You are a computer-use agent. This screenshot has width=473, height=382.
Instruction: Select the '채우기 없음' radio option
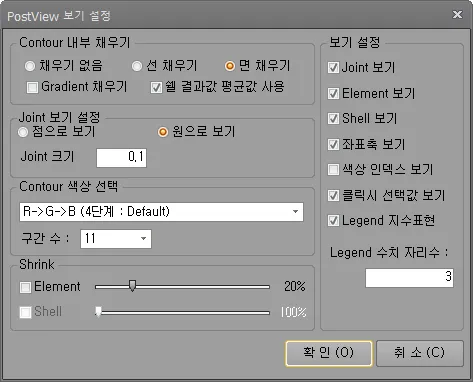[30, 66]
